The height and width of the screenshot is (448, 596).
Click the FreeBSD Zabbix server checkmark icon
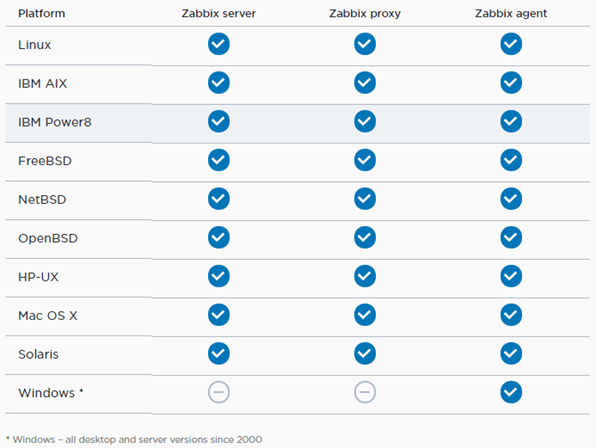pyautogui.click(x=219, y=160)
